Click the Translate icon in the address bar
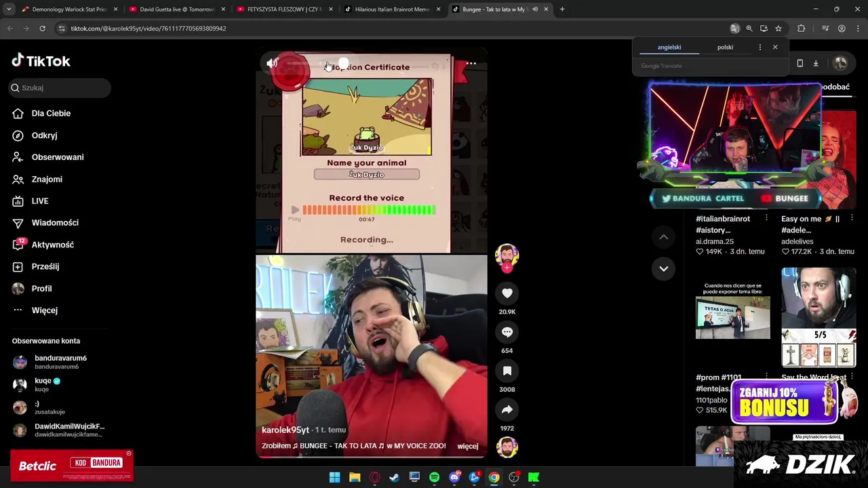The width and height of the screenshot is (868, 488). click(734, 28)
